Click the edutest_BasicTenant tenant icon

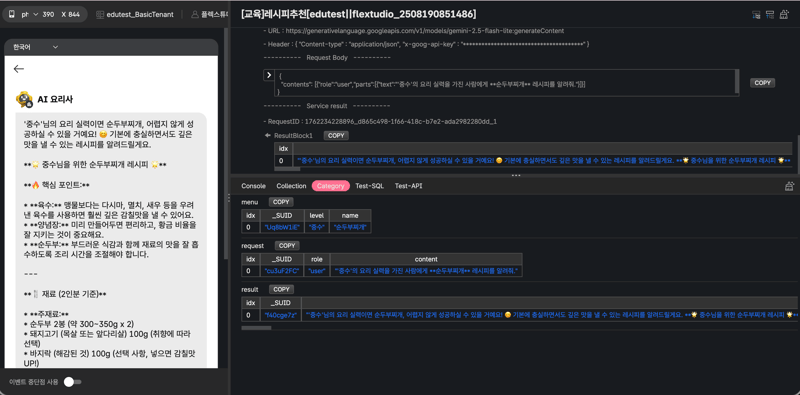(x=100, y=15)
